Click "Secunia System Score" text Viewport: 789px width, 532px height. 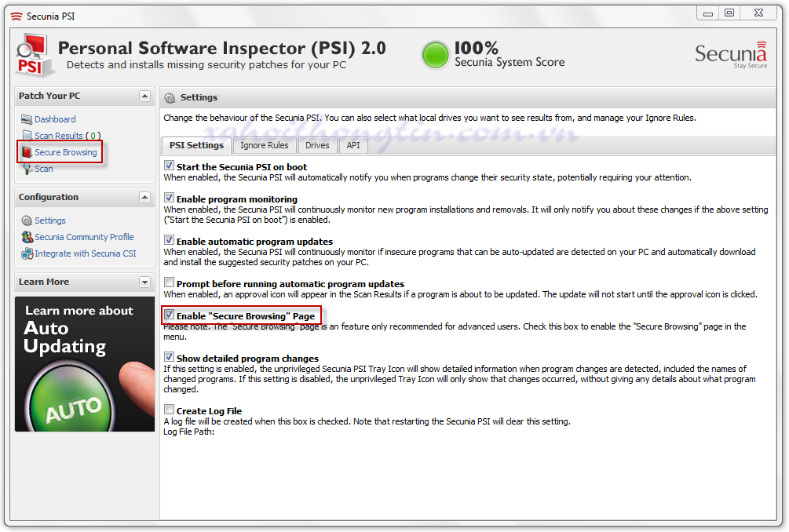510,62
